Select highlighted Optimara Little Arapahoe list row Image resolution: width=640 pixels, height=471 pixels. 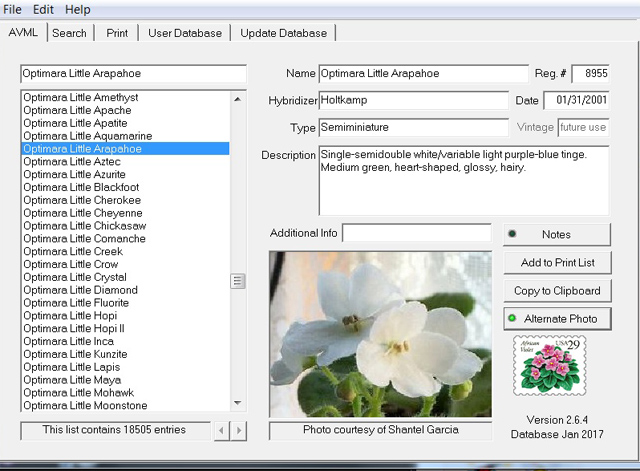pos(125,149)
